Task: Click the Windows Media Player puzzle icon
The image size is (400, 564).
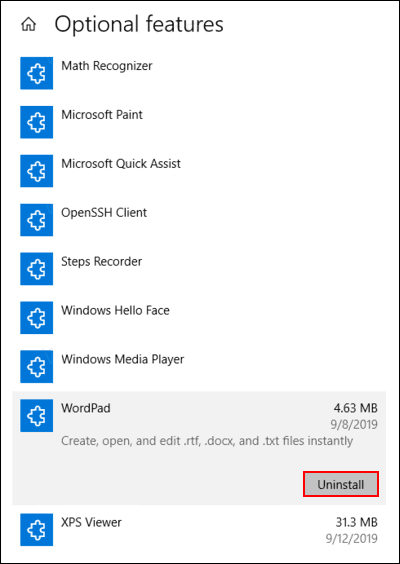Action: click(x=37, y=367)
